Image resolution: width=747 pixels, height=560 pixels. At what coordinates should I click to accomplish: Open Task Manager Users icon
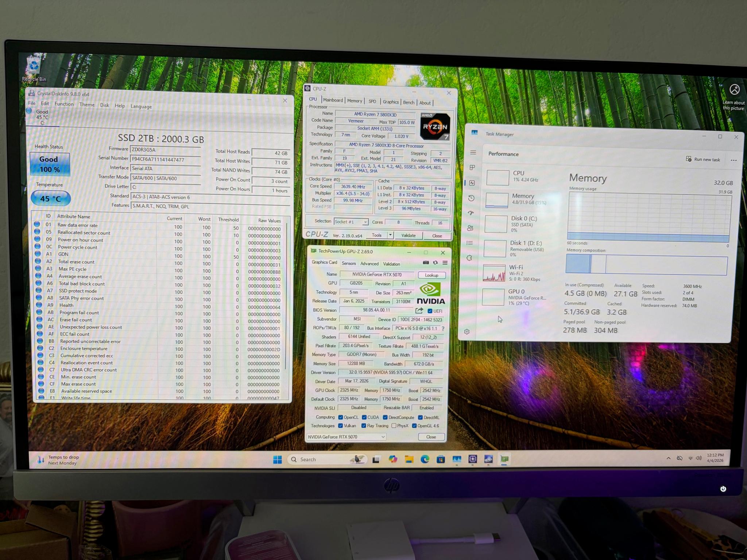click(x=470, y=228)
